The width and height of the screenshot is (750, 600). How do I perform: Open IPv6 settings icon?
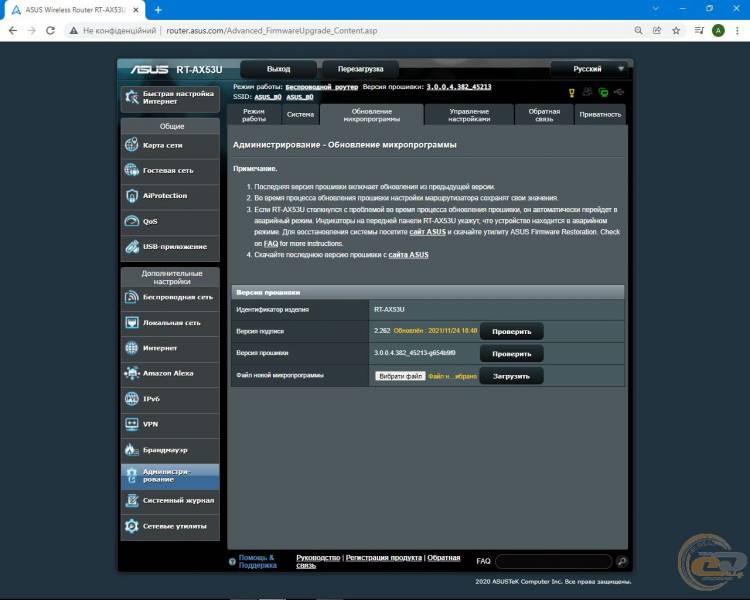[132, 399]
